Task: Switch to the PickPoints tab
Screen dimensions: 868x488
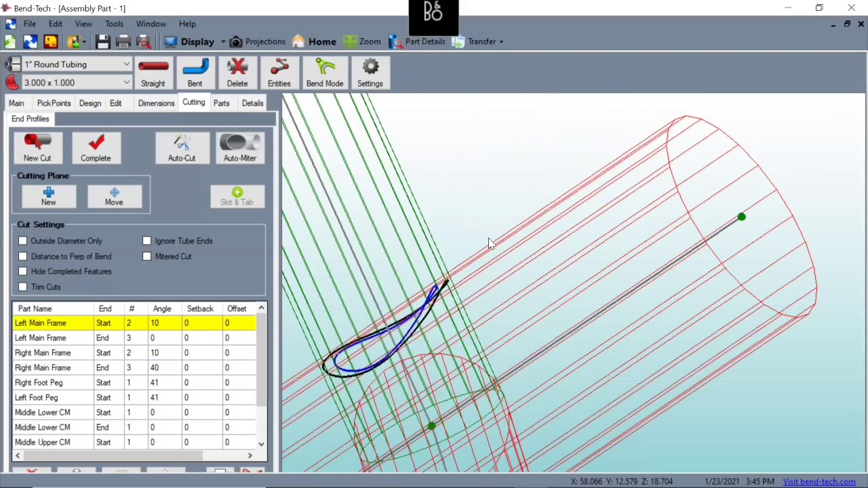Action: point(54,103)
